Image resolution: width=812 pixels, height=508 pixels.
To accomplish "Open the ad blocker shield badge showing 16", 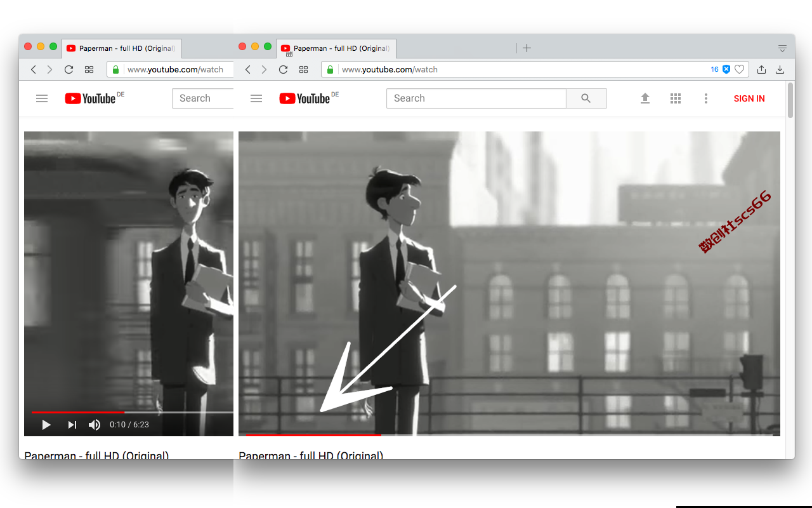I will tap(721, 69).
